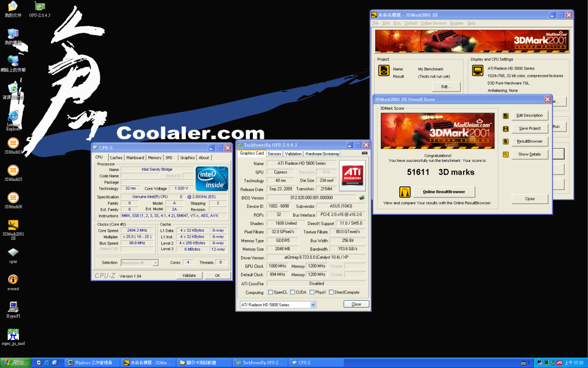
Task: Open the Sensors tab in GPU-Z
Action: (274, 154)
